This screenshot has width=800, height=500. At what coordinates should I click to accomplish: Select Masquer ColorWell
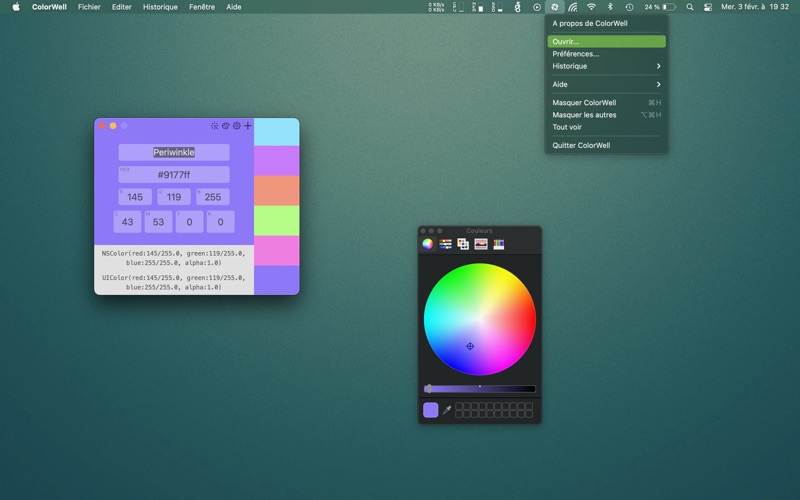click(x=607, y=103)
